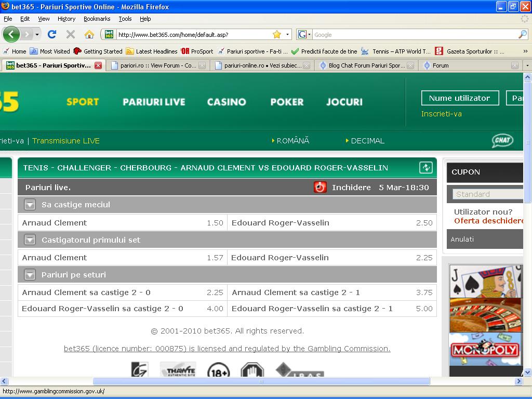
Task: Open the DECIMAL odds format selector
Action: coord(365,141)
